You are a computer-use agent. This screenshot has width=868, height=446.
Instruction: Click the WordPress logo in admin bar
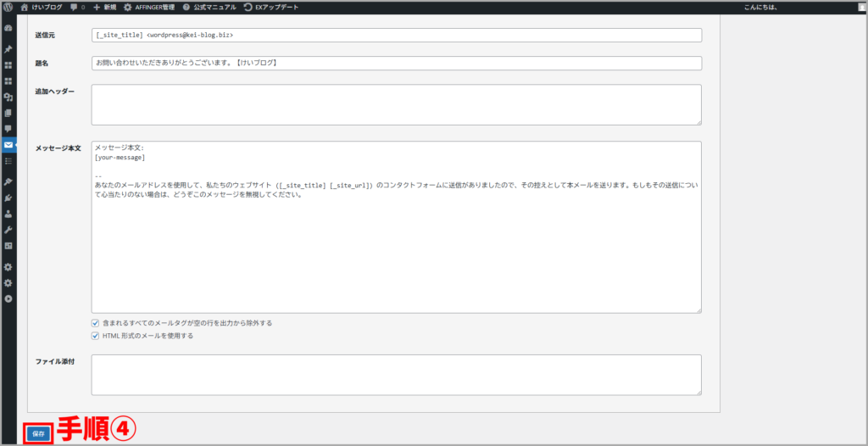(x=8, y=7)
